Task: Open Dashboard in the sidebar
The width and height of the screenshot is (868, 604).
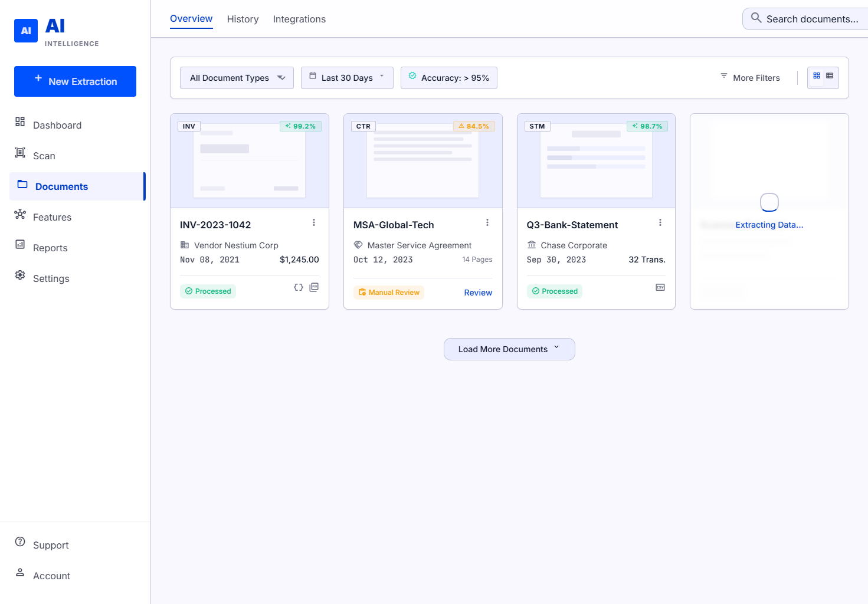Action: click(x=77, y=125)
